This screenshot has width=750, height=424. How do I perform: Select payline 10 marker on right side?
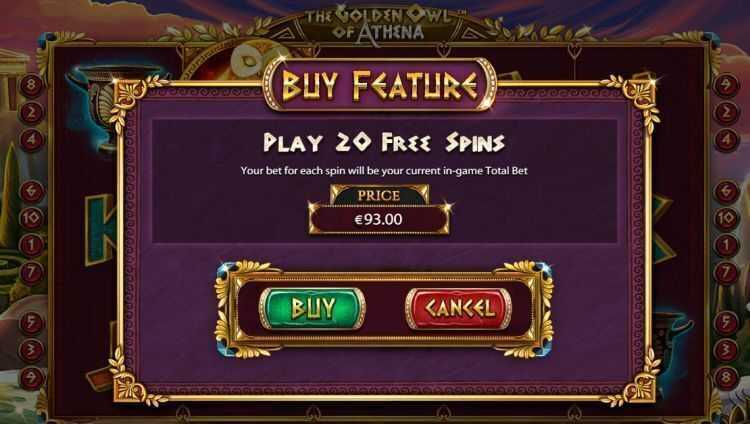tap(726, 218)
